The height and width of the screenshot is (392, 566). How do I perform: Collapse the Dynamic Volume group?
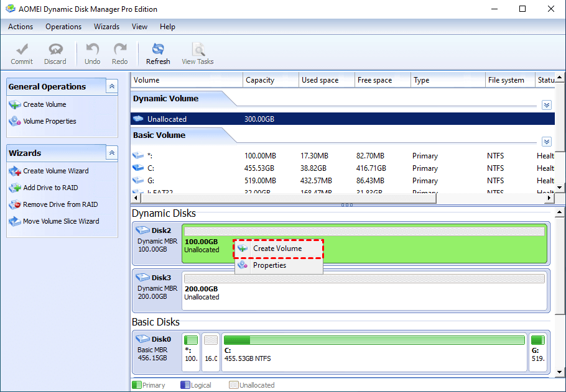coord(547,105)
